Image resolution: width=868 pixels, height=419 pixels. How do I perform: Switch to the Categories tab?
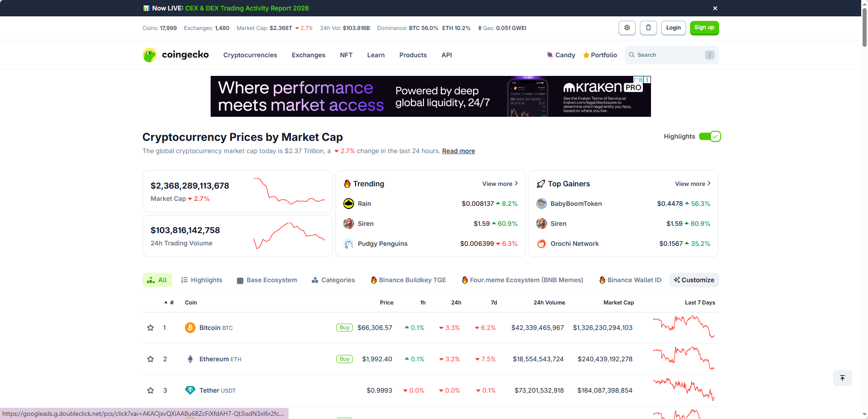click(x=333, y=280)
